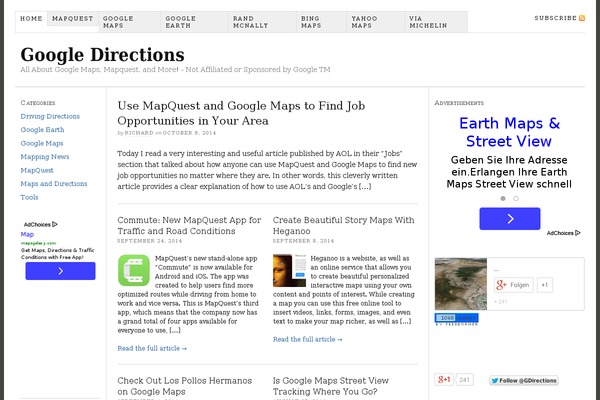Image resolution: width=600 pixels, height=400 pixels.
Task: Select the first ad carousel dot
Action: [504, 198]
